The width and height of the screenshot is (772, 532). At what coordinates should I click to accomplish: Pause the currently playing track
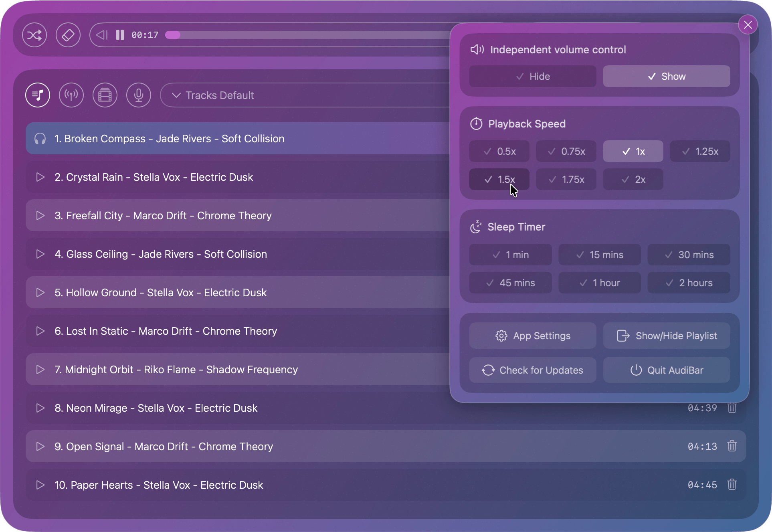click(x=119, y=35)
